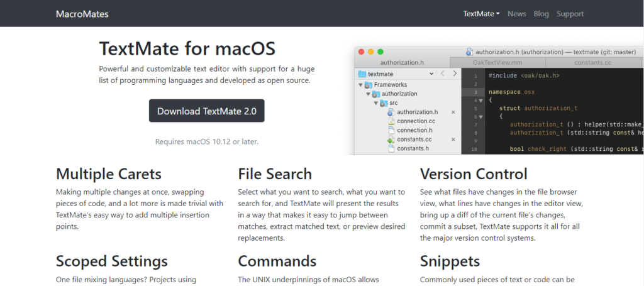Fold code at line 6 gutter triangle

coord(480,117)
